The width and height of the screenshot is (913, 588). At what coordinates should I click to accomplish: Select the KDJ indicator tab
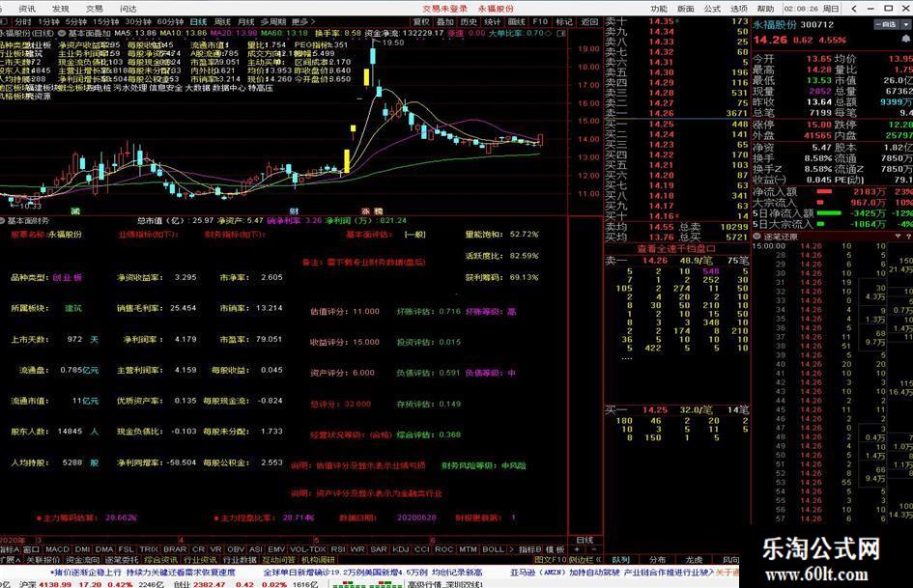pos(401,549)
